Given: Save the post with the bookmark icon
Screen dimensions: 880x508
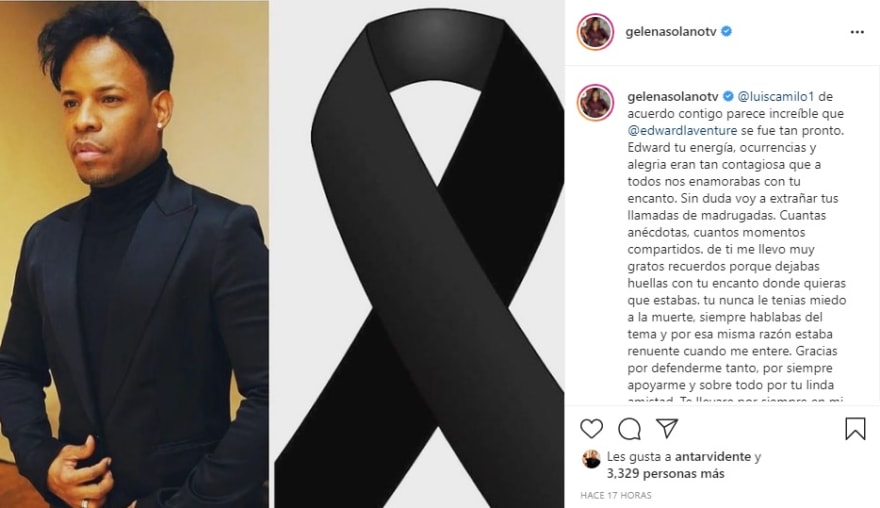Looking at the screenshot, I should coord(855,428).
